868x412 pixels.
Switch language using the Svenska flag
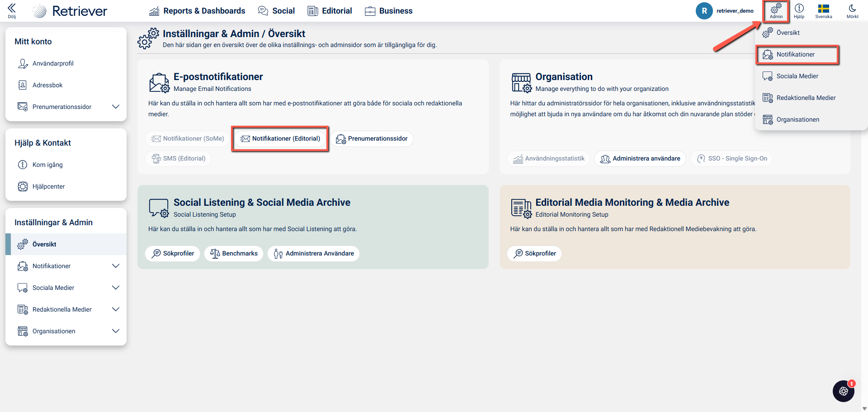823,9
